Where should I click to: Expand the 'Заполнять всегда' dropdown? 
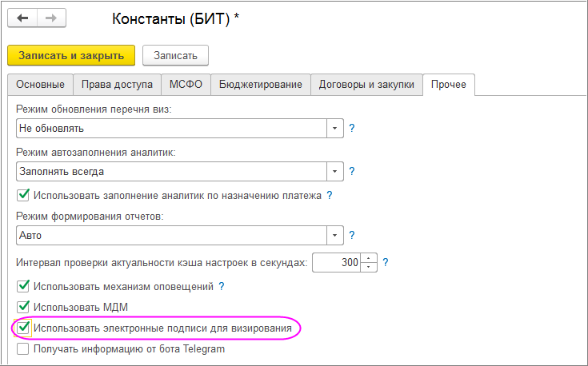(x=334, y=171)
